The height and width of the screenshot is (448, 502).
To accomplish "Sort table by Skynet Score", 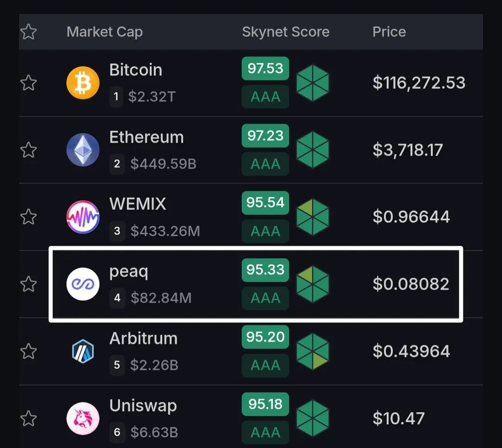I will click(x=285, y=32).
